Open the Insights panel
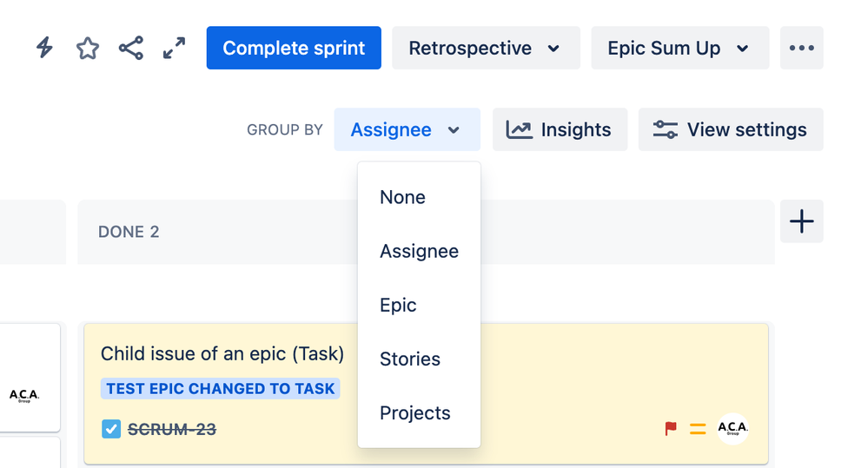Image resolution: width=868 pixels, height=468 pixels. click(x=560, y=129)
